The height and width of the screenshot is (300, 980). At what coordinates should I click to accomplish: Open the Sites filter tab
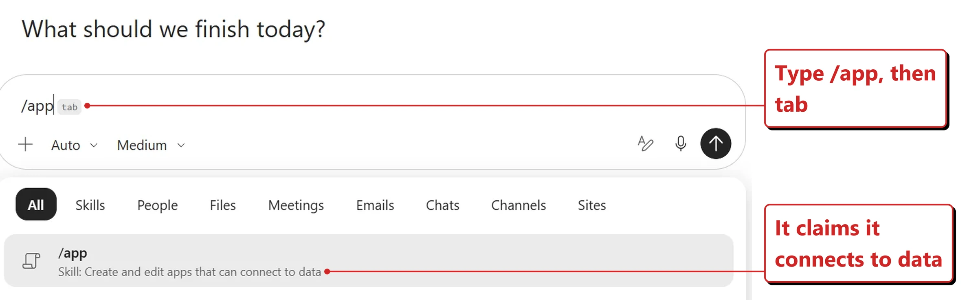(x=592, y=205)
